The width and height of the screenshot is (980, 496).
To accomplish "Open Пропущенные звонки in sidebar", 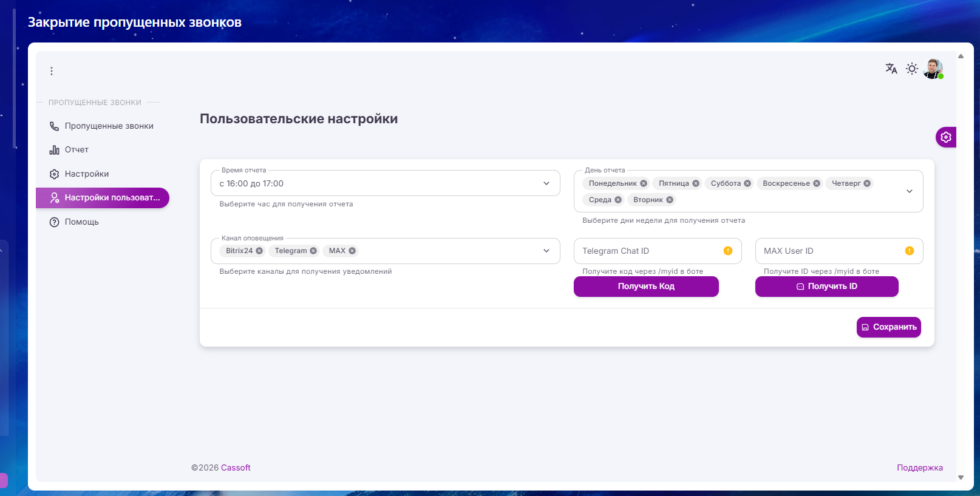I will (109, 126).
